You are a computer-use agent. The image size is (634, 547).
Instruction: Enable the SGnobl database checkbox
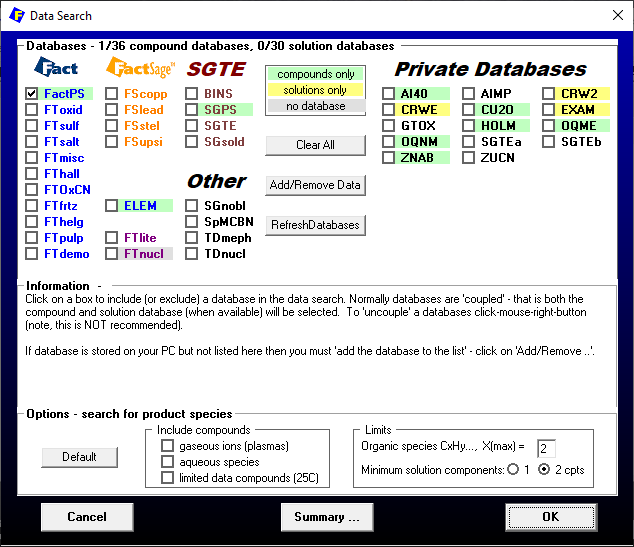pyautogui.click(x=192, y=206)
